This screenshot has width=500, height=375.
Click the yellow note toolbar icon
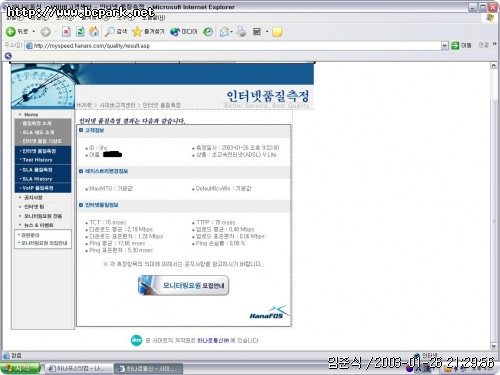277,32
